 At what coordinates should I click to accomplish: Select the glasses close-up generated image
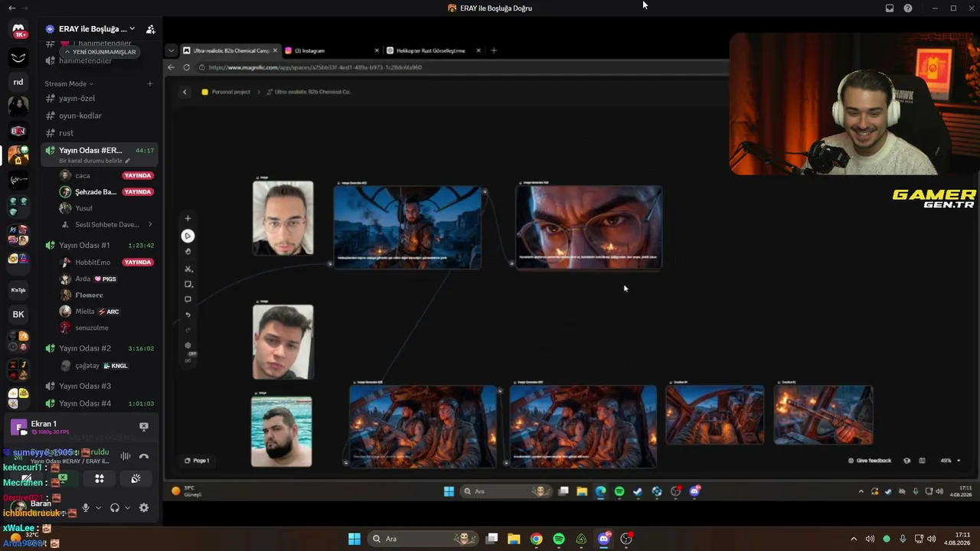point(589,227)
